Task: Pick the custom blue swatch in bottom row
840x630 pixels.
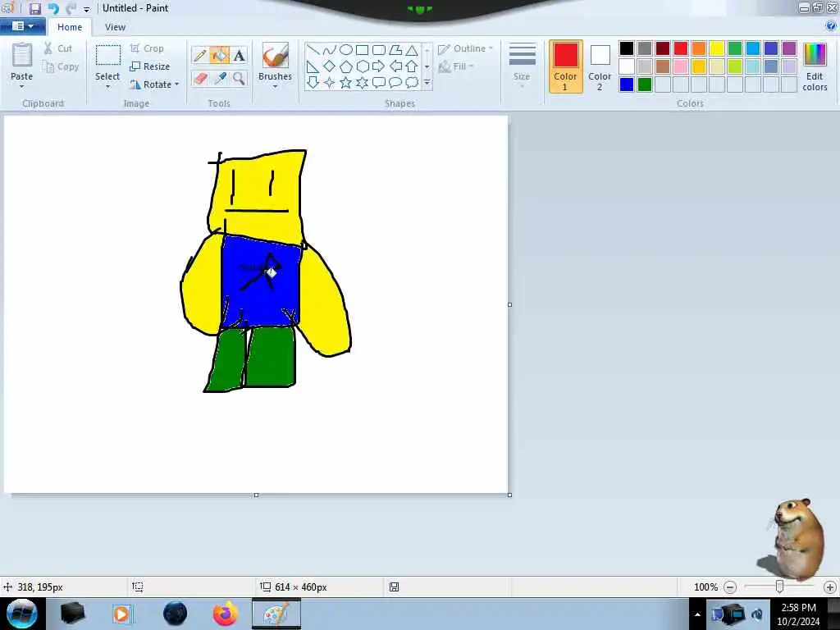Action: [x=627, y=84]
